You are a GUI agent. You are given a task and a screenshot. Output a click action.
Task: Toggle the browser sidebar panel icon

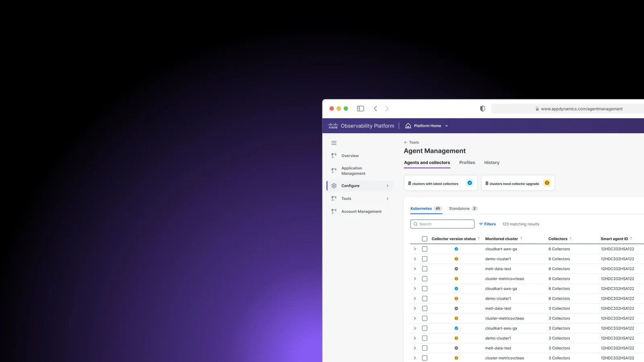tap(360, 109)
